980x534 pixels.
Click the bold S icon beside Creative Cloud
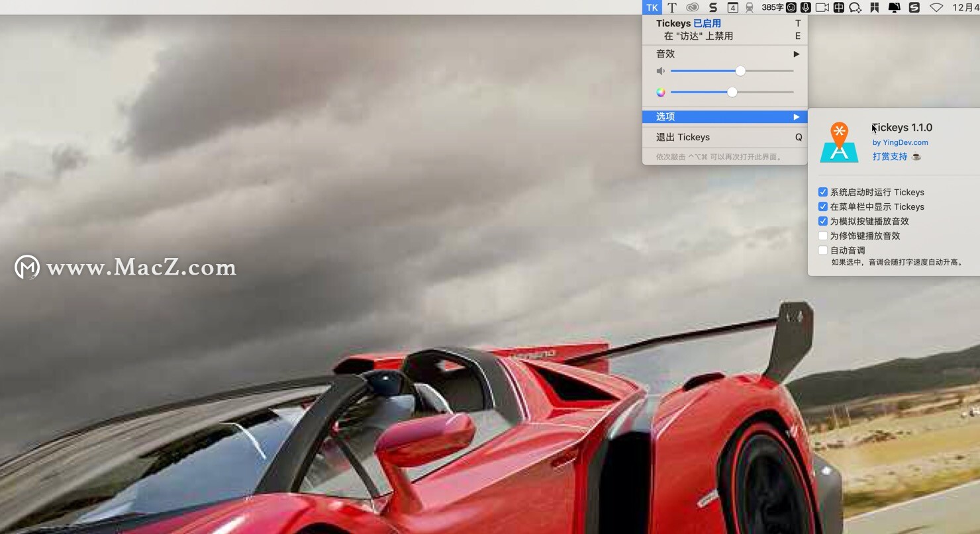pos(712,7)
